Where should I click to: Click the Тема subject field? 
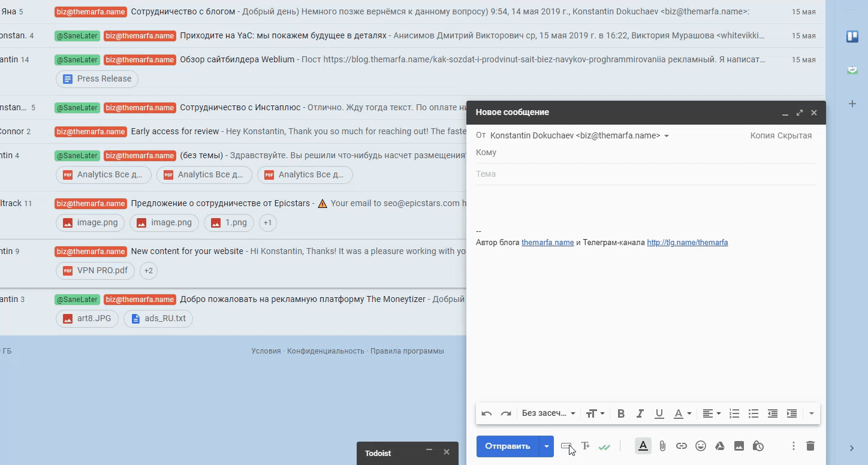coord(646,174)
